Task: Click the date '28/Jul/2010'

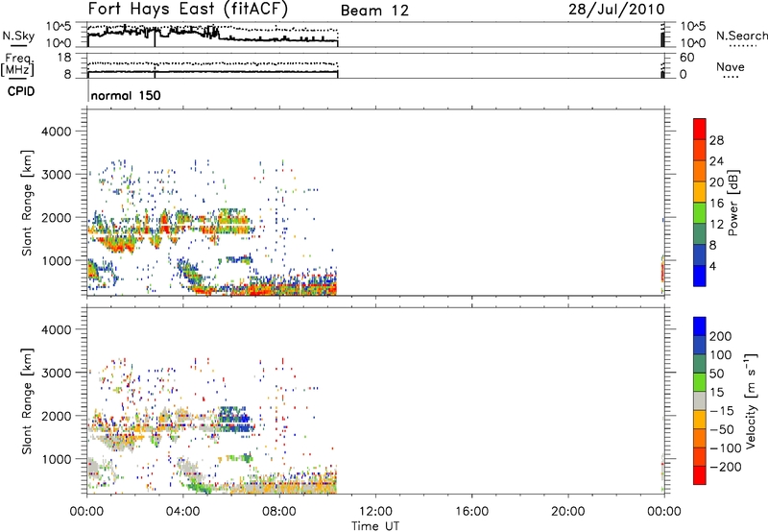Action: (x=616, y=10)
